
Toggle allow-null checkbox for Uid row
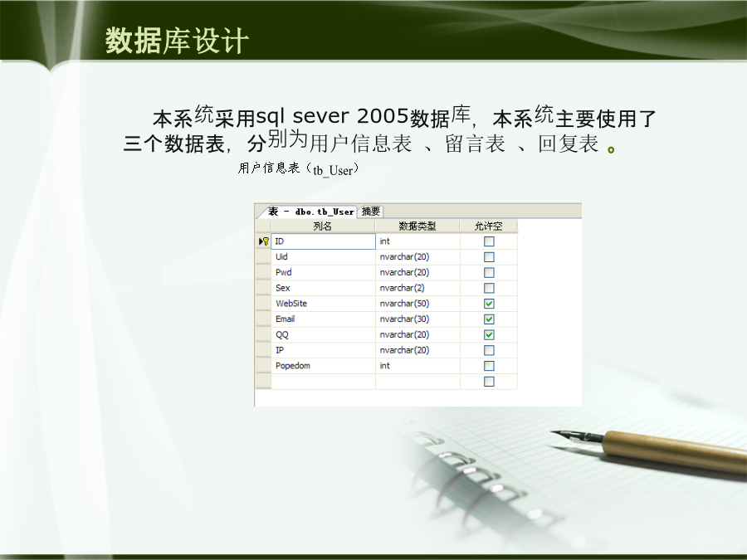point(489,257)
